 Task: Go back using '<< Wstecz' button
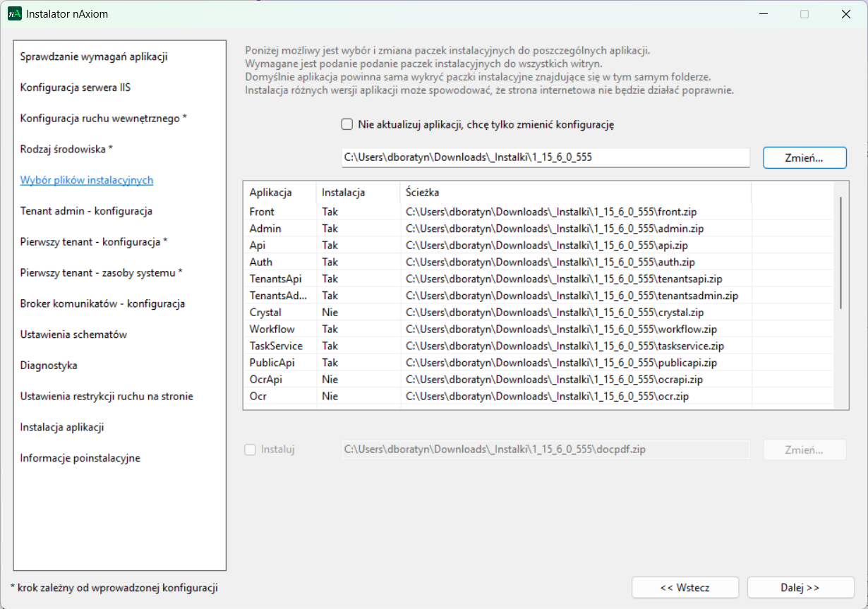[685, 587]
